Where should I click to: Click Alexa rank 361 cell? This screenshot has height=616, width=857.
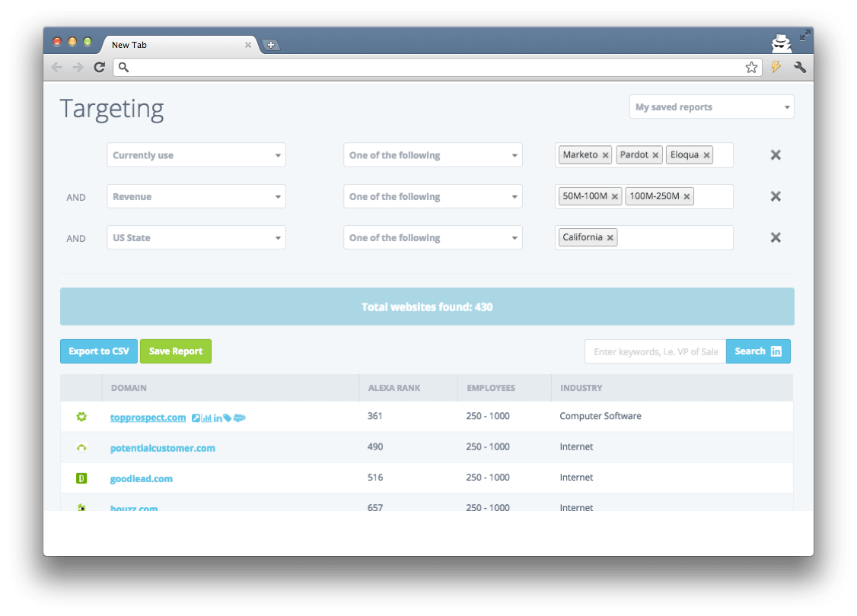(x=375, y=416)
